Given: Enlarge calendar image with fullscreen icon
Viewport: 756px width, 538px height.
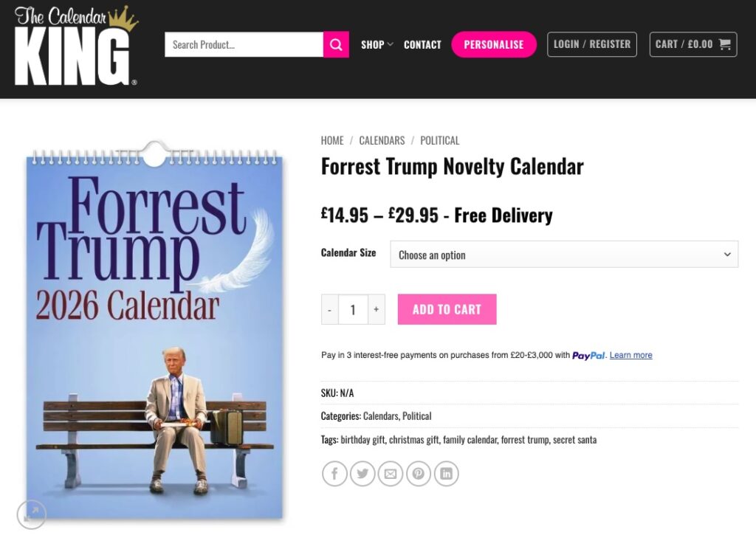Looking at the screenshot, I should pos(31,514).
